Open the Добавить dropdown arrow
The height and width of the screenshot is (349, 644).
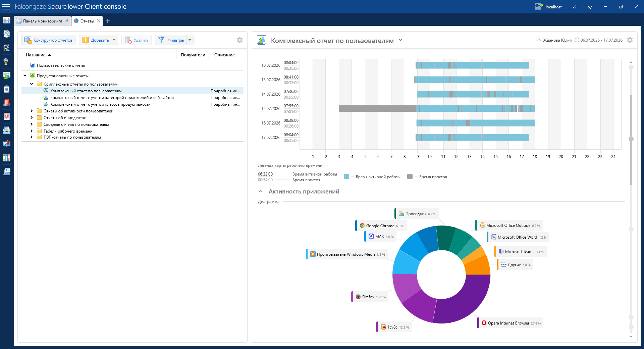(114, 40)
